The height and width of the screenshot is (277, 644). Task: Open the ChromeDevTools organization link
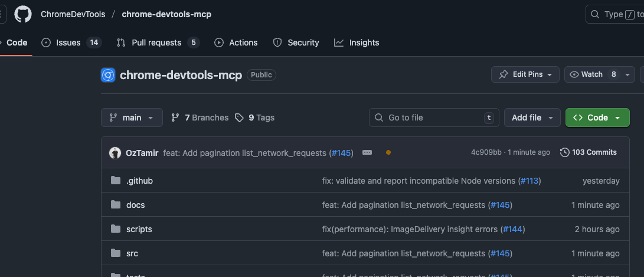(x=73, y=14)
